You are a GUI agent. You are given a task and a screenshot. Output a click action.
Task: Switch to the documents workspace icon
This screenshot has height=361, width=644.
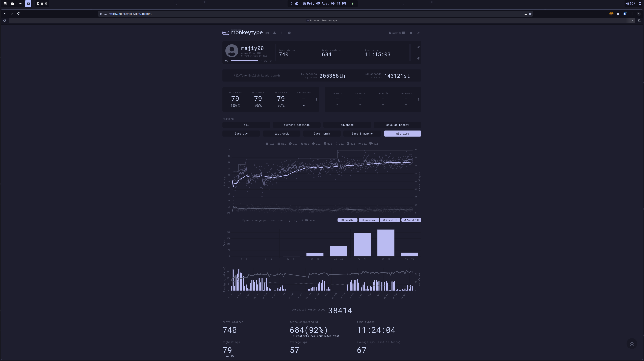[x=13, y=4]
